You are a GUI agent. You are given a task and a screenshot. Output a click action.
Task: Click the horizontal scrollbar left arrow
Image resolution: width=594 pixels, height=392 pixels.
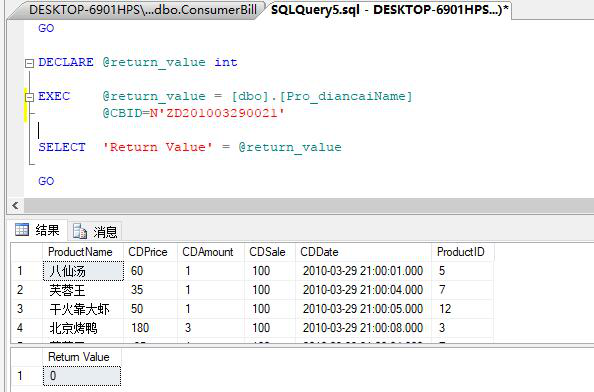click(x=15, y=206)
